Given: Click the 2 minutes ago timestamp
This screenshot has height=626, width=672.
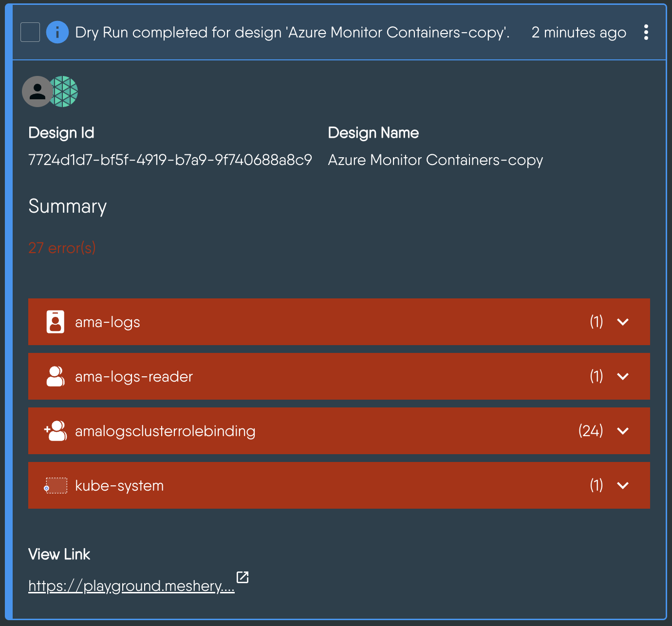Looking at the screenshot, I should [579, 33].
